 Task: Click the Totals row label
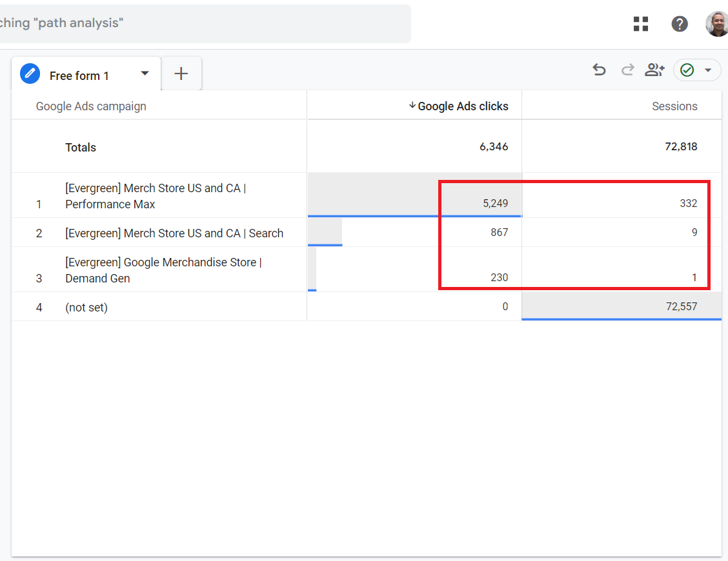point(81,148)
